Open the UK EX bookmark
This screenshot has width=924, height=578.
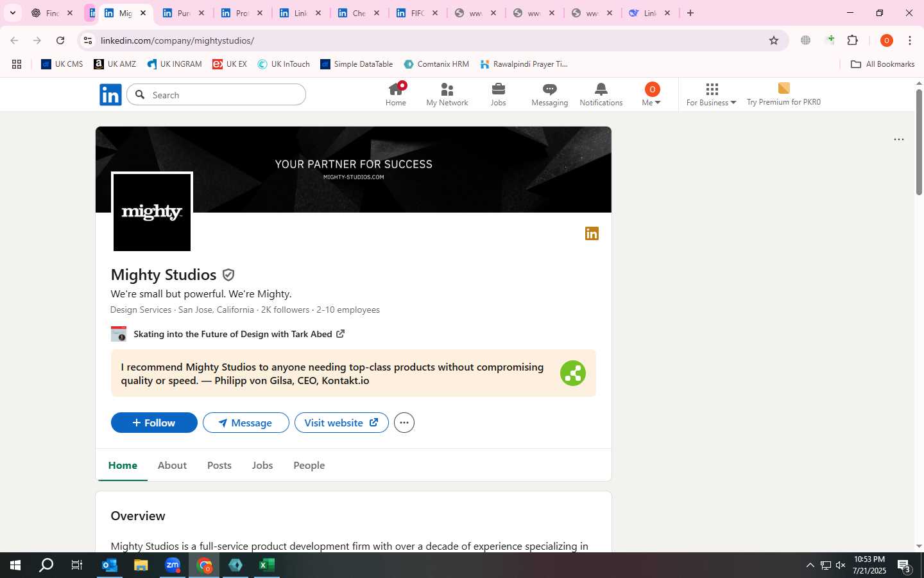[x=230, y=64]
